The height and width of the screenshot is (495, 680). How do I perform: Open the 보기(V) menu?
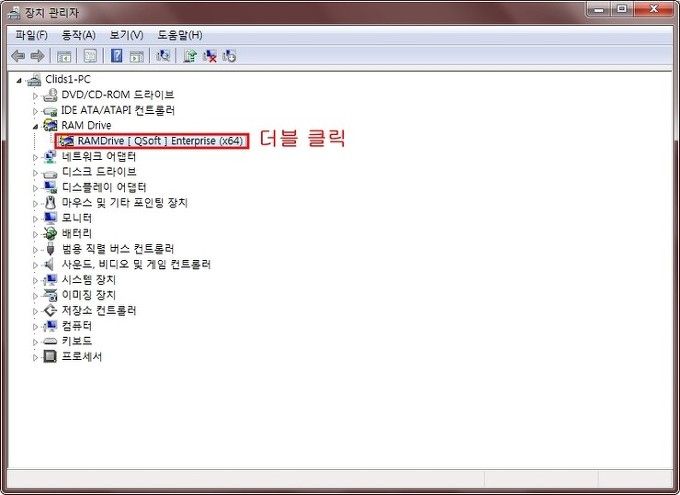click(x=126, y=35)
